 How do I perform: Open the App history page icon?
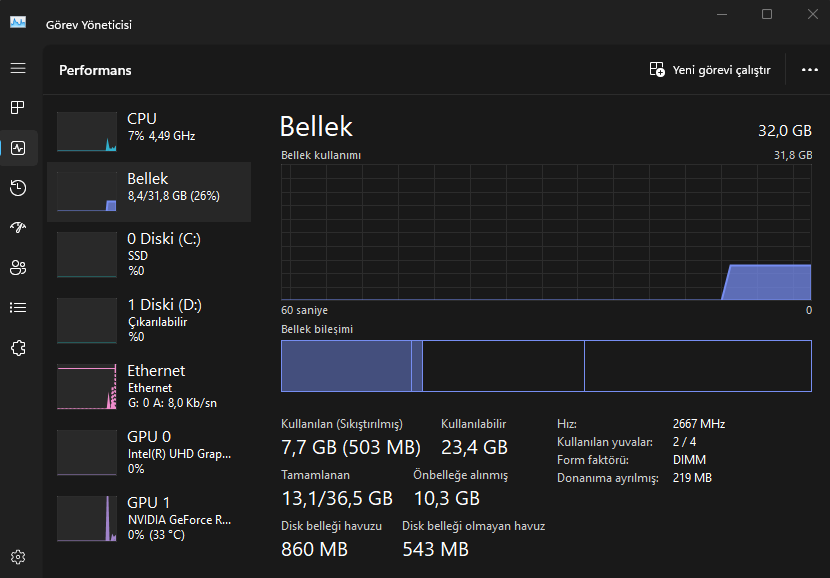[17, 188]
